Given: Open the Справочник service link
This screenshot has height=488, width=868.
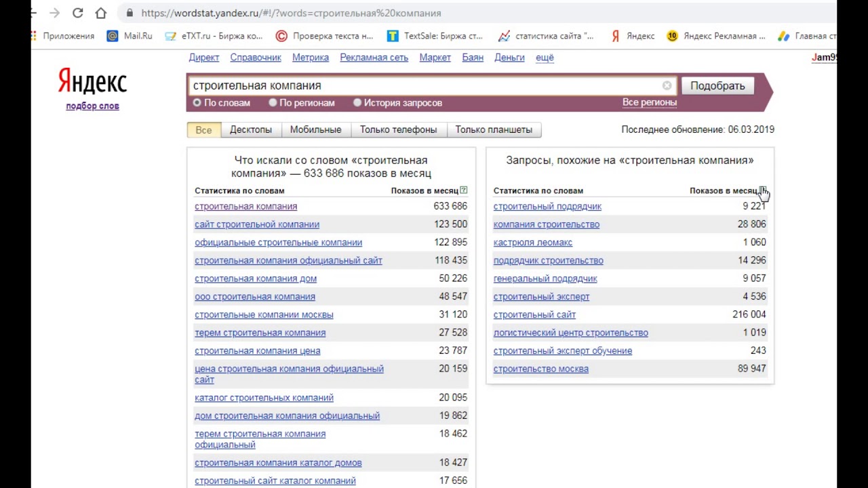Looking at the screenshot, I should (x=256, y=58).
